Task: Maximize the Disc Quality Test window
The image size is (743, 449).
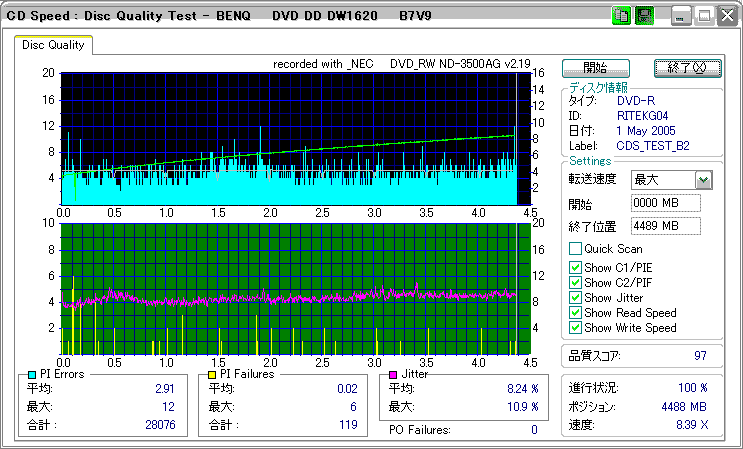Action: (x=704, y=16)
